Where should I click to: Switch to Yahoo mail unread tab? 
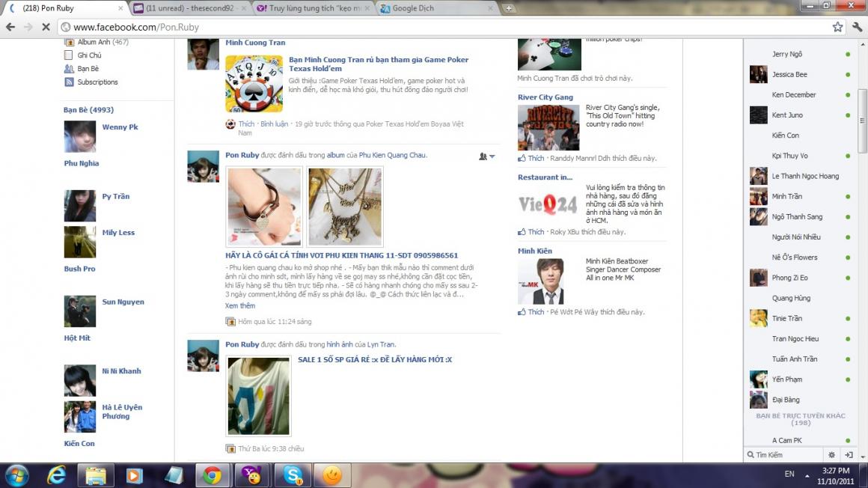190,8
